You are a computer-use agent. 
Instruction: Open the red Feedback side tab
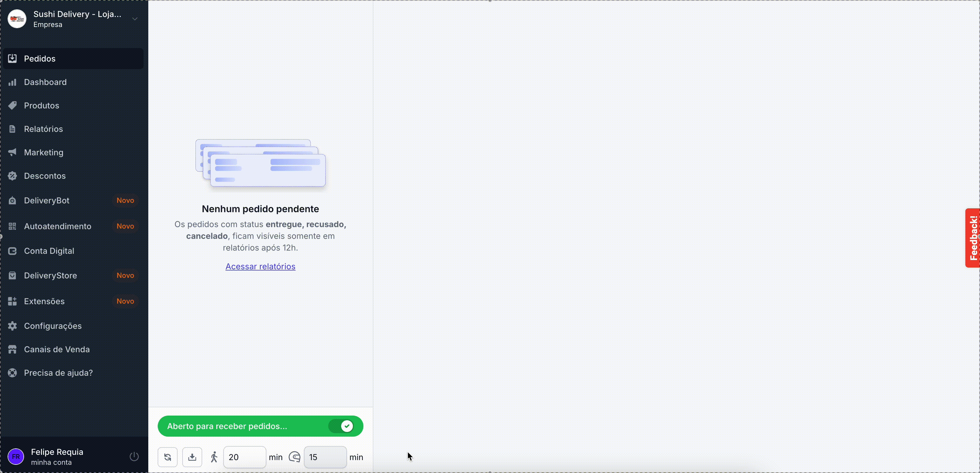(973, 238)
